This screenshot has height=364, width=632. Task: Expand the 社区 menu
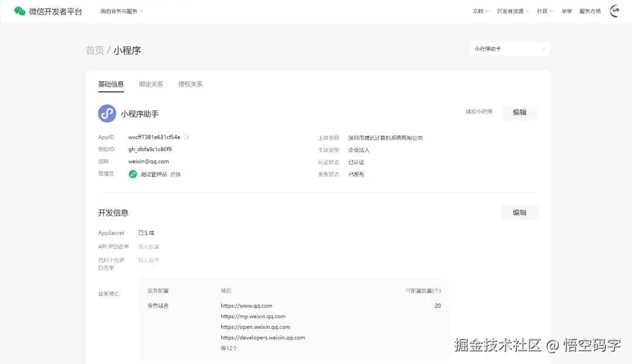545,11
